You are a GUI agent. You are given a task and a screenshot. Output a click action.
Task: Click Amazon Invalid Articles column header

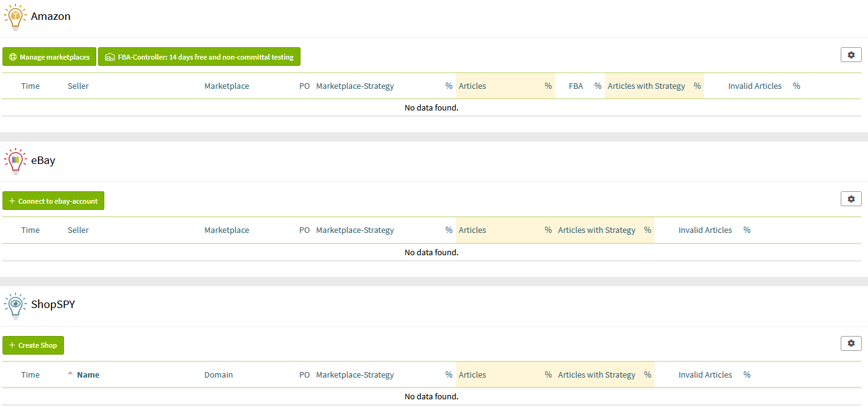click(x=755, y=86)
